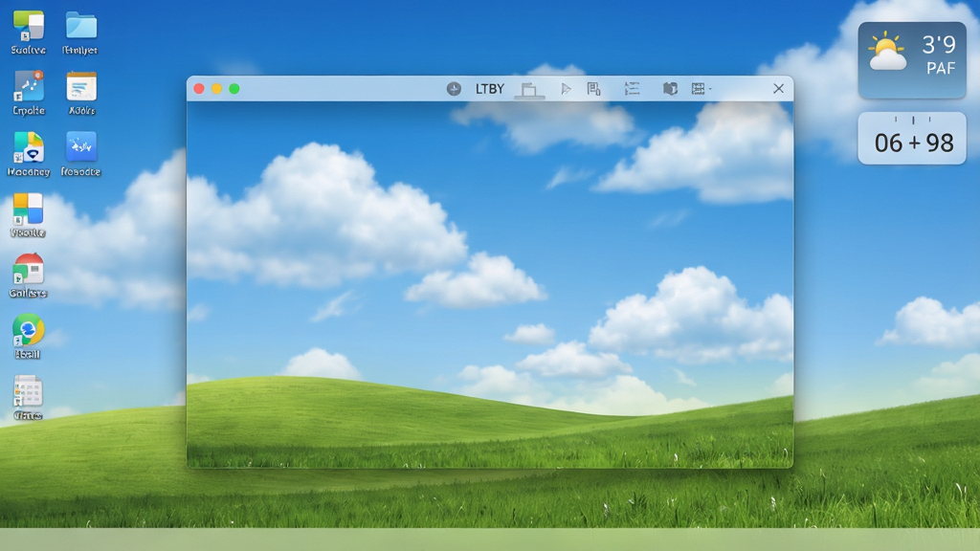Open the list view icon in window toolbar
This screenshot has height=551, width=980.
[632, 89]
